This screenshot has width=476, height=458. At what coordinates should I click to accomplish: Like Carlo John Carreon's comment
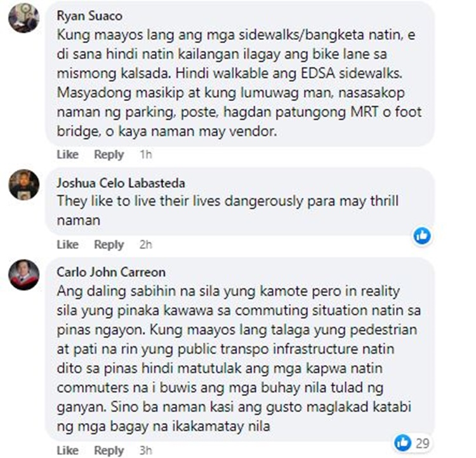click(67, 450)
